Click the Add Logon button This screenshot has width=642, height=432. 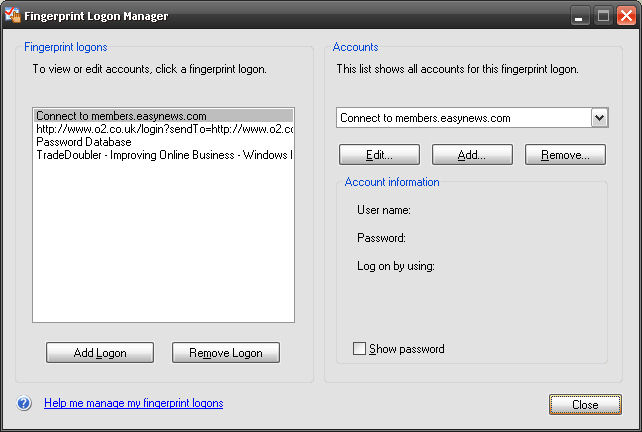100,353
